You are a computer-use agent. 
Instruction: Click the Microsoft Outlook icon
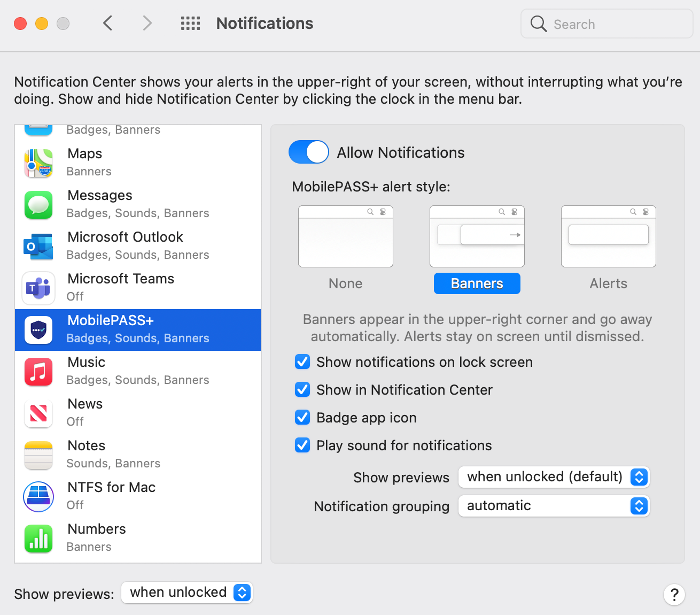click(x=38, y=247)
